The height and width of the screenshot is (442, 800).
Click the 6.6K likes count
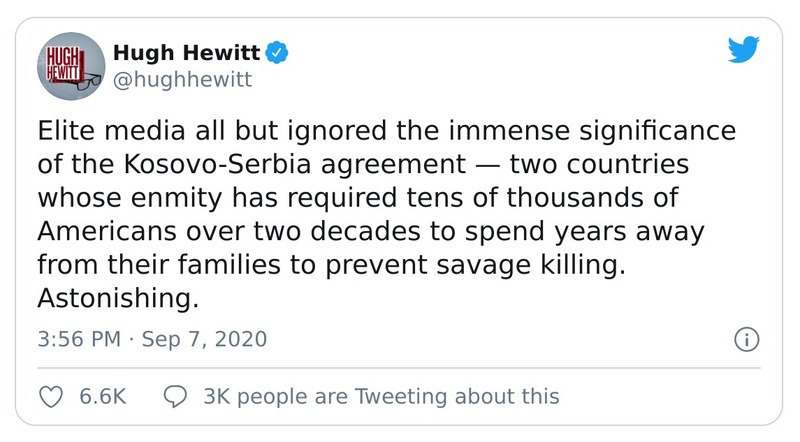point(101,395)
